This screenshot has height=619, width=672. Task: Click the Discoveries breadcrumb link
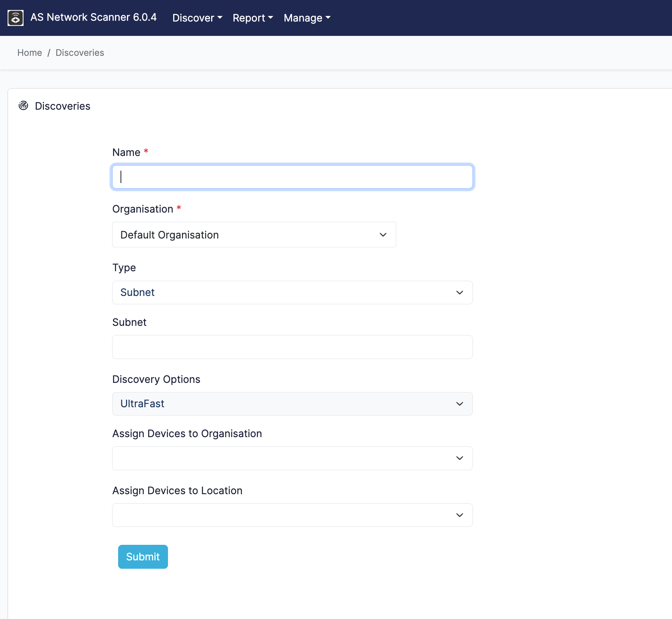point(80,53)
